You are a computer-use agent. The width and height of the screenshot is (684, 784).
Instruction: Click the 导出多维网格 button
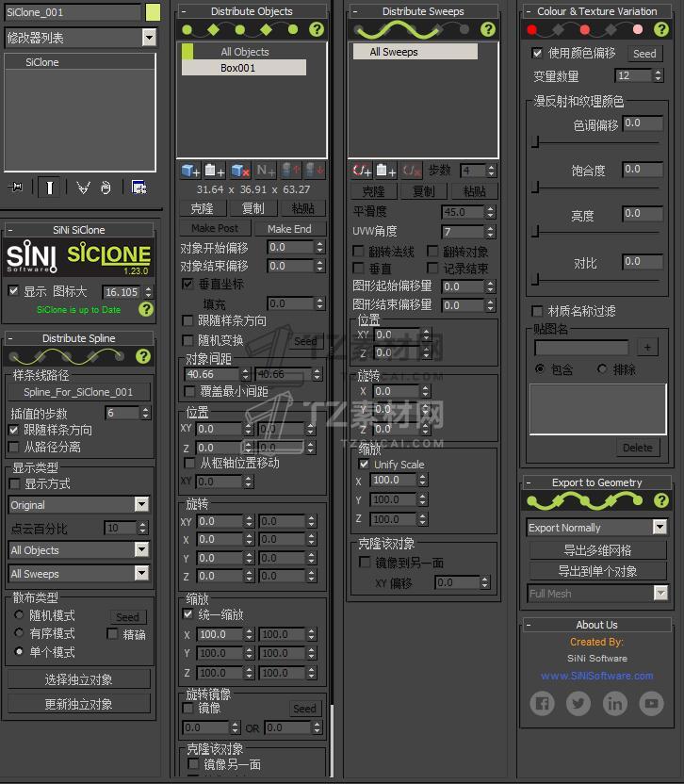point(597,550)
